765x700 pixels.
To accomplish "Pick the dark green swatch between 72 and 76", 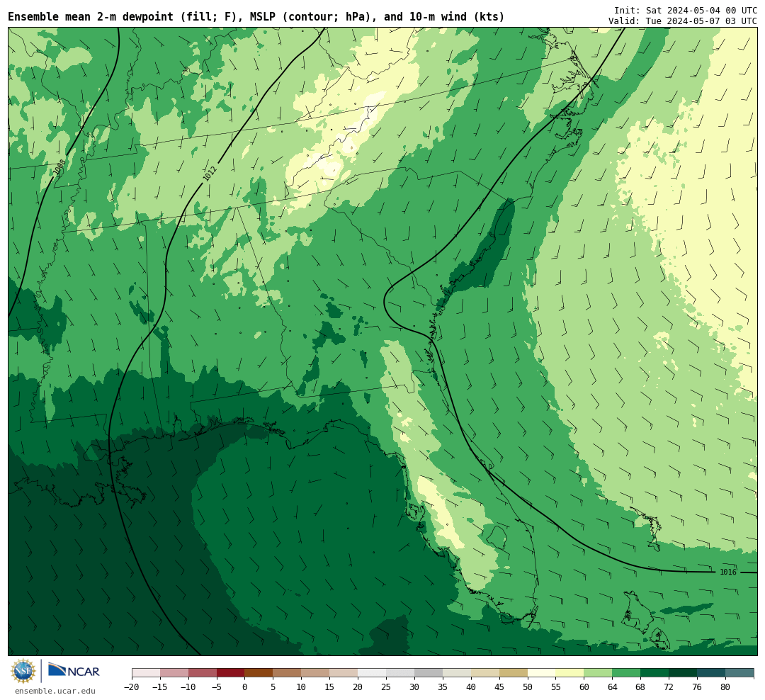I will (684, 673).
